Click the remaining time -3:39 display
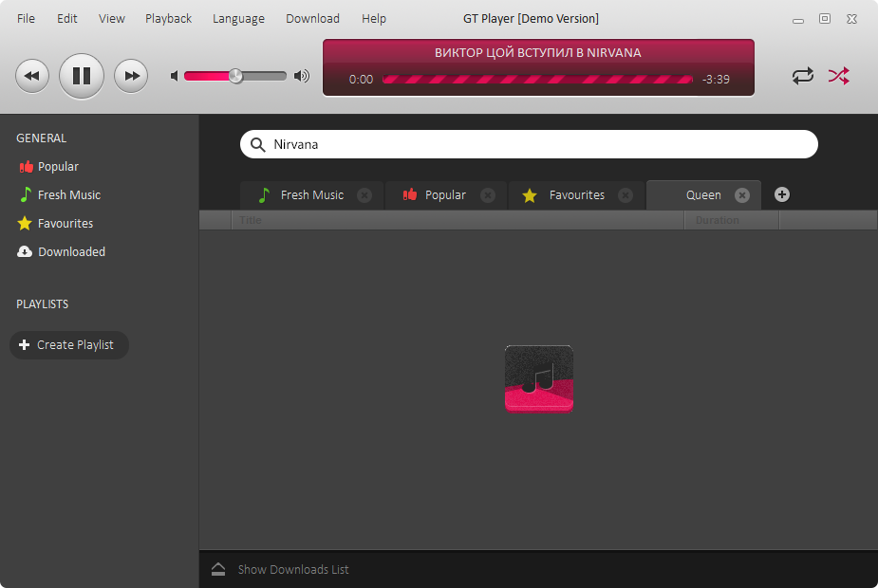Image resolution: width=878 pixels, height=588 pixels. click(716, 80)
